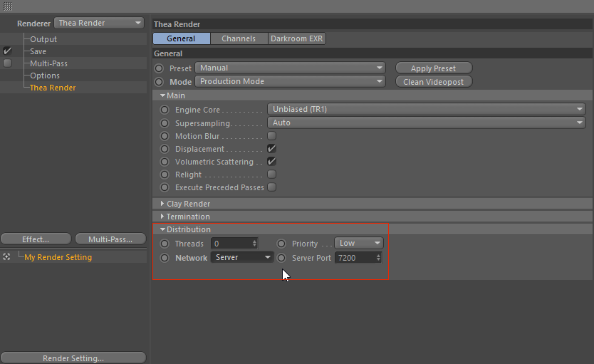Toggle the Multi-Pass checkbox in sidebar
This screenshot has width=594, height=364.
click(7, 63)
